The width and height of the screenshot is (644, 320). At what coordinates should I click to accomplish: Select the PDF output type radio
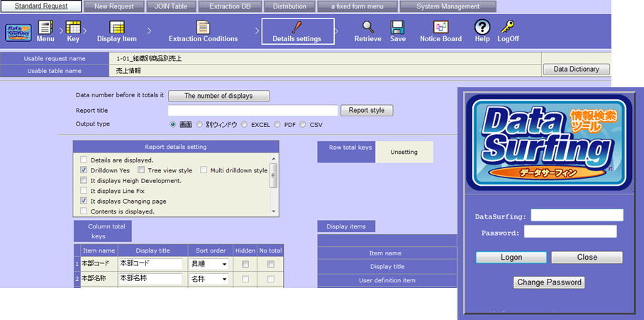(277, 124)
